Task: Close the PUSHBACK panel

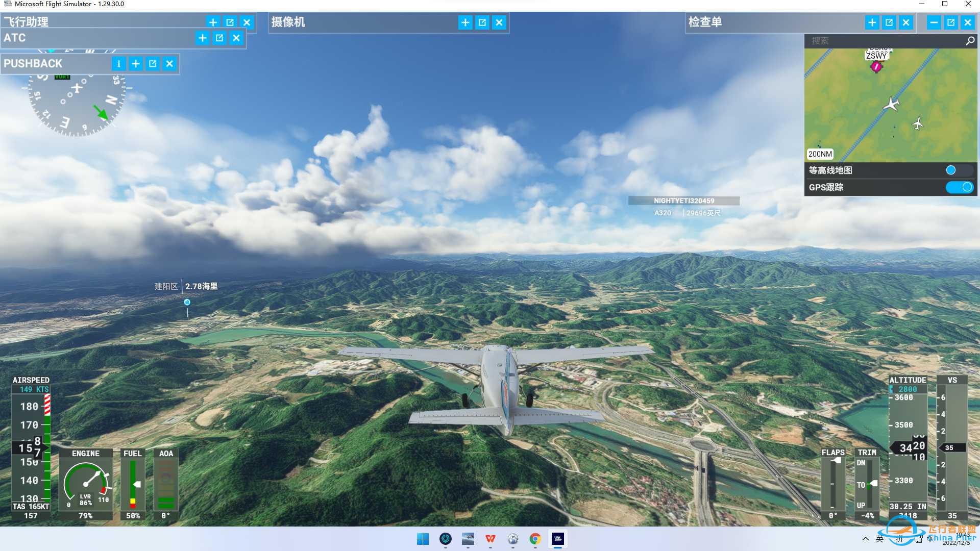Action: [169, 64]
